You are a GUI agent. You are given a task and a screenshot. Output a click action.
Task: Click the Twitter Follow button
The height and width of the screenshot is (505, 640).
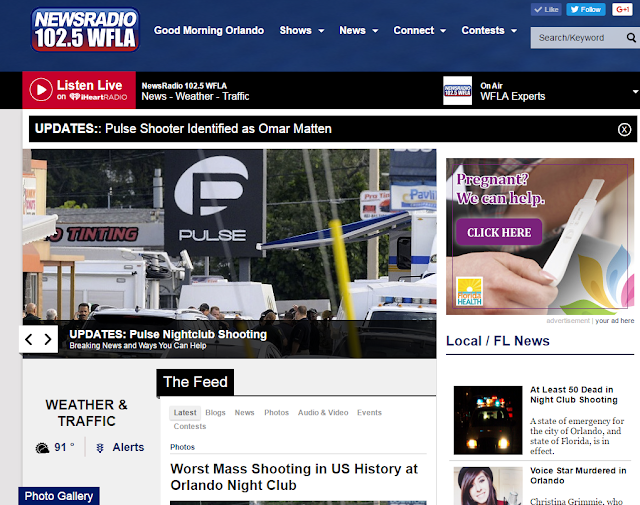586,9
